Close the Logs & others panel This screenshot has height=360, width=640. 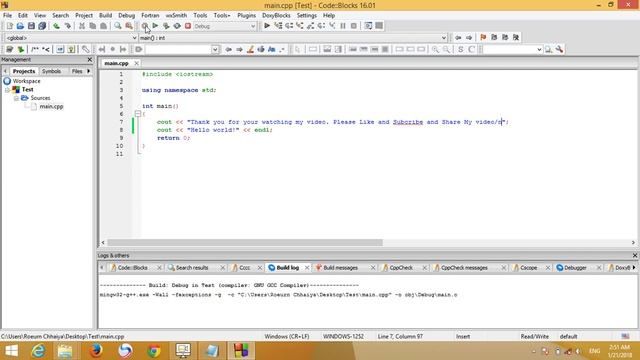pyautogui.click(x=635, y=256)
